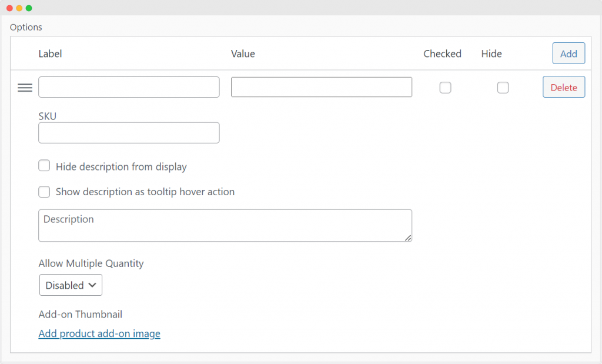602x364 pixels.
Task: Focus the Value text field
Action: point(322,87)
